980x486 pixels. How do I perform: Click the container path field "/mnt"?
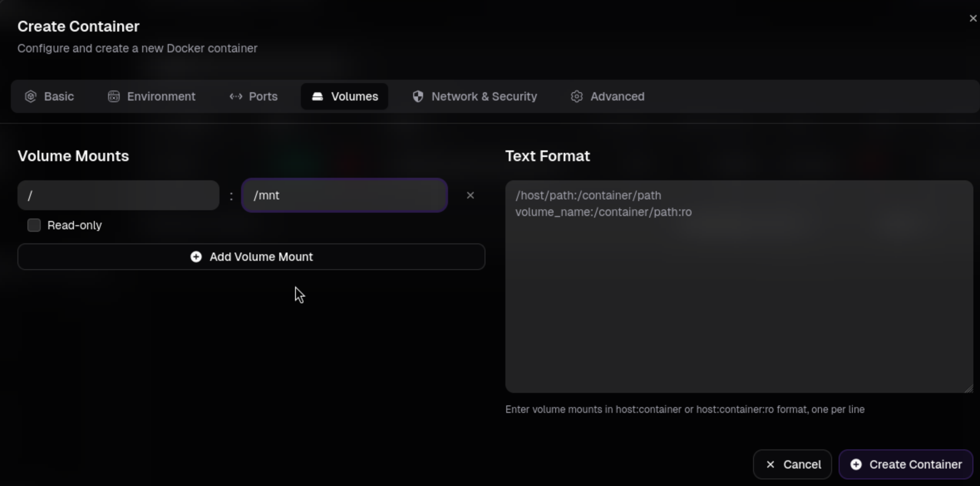[x=345, y=195]
